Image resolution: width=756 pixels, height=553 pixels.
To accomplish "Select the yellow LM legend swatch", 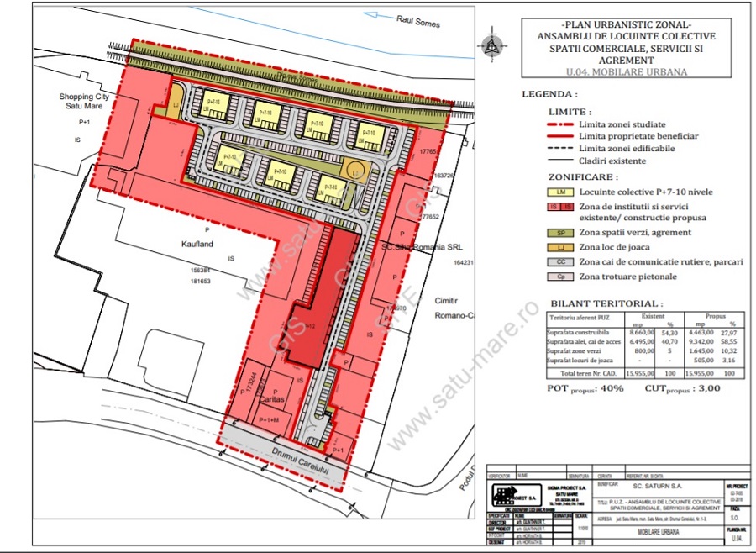I will click(x=555, y=192).
